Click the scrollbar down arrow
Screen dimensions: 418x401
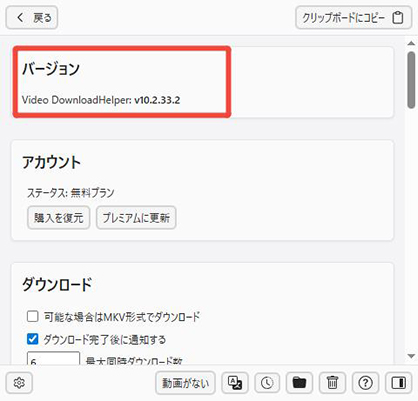(x=411, y=356)
